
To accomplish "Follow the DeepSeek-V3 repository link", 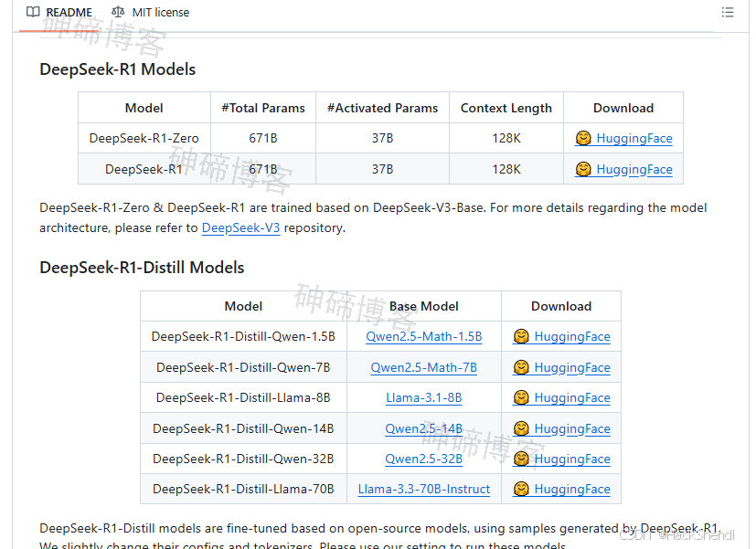I will click(x=240, y=227).
